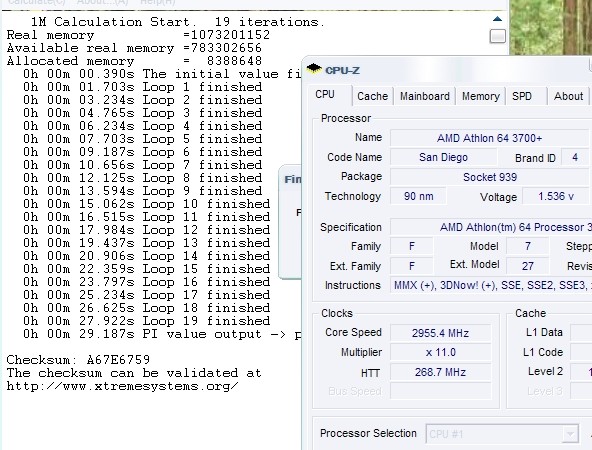Click the initial value finished line at 00.390s
The width and height of the screenshot is (592, 450).
point(162,74)
